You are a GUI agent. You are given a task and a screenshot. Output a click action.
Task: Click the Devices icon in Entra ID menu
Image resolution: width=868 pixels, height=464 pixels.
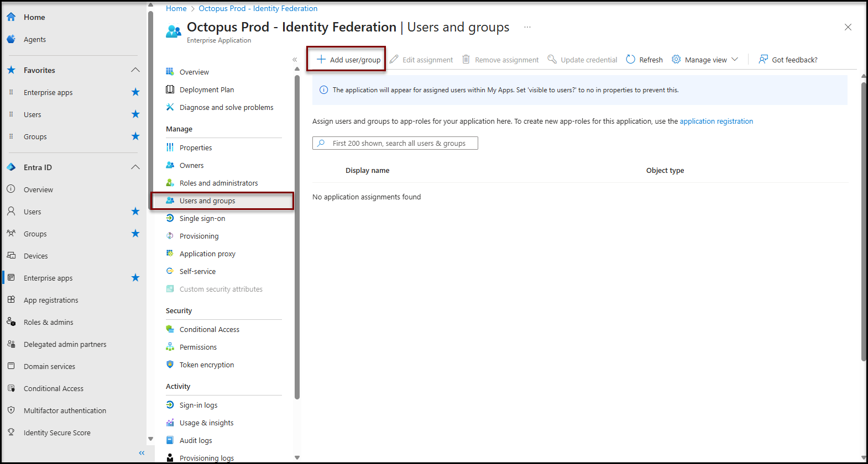click(11, 256)
